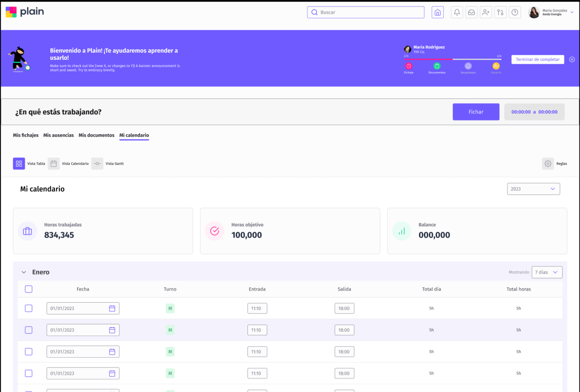This screenshot has height=392, width=580.
Task: Click the home icon in top bar
Action: tap(437, 13)
